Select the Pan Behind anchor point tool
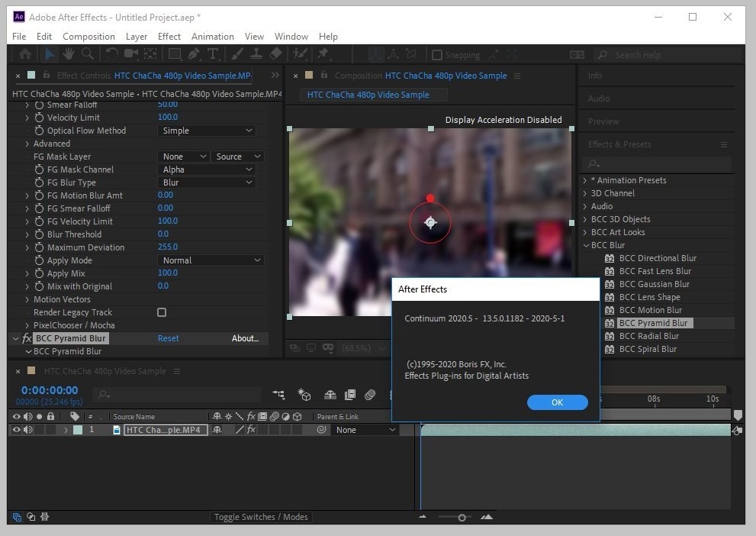The height and width of the screenshot is (536, 756). pos(150,54)
